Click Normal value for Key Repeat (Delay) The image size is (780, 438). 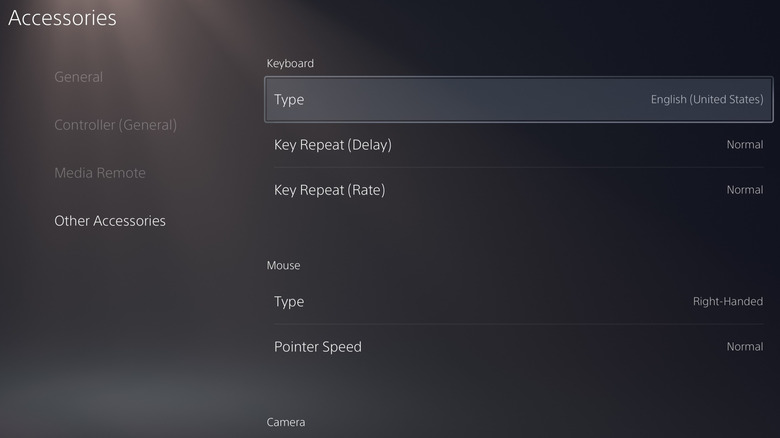(744, 145)
